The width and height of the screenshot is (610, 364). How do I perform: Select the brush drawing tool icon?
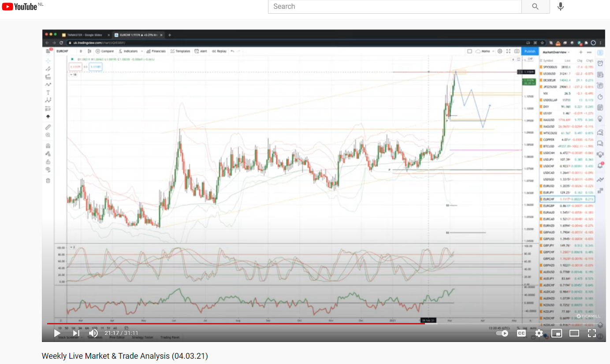click(x=48, y=85)
